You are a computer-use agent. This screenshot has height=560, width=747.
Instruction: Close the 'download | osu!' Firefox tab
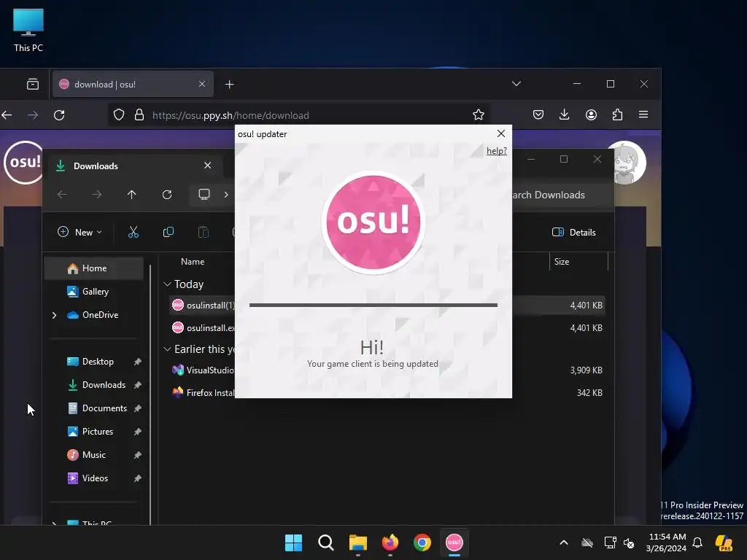coord(202,85)
